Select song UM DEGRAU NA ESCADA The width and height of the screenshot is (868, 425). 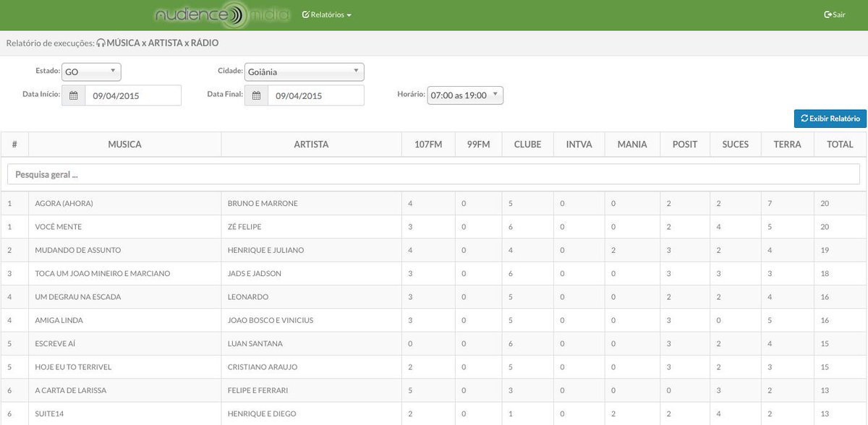point(77,297)
